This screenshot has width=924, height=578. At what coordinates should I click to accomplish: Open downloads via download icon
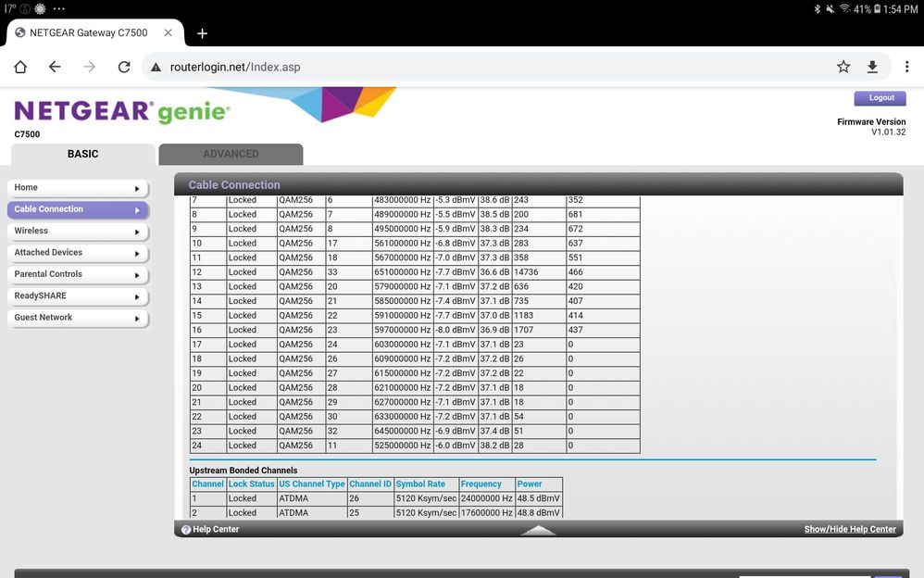click(872, 67)
